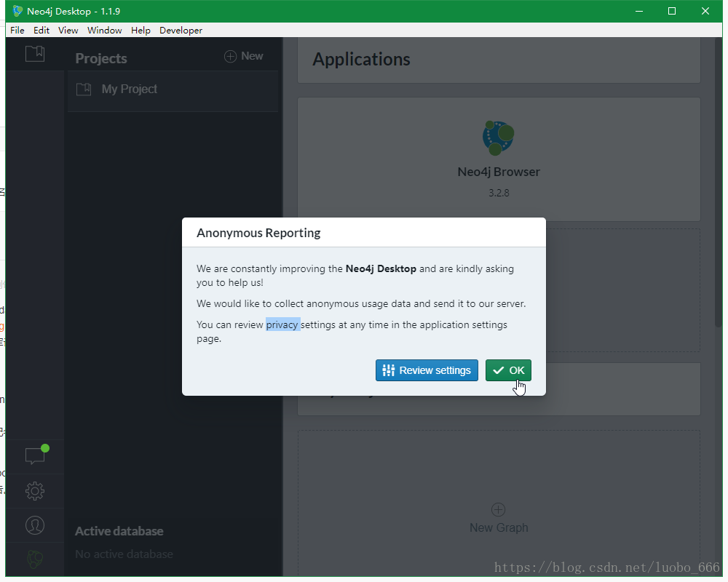Click the vertical scrollbar on right edge

click(x=719, y=183)
